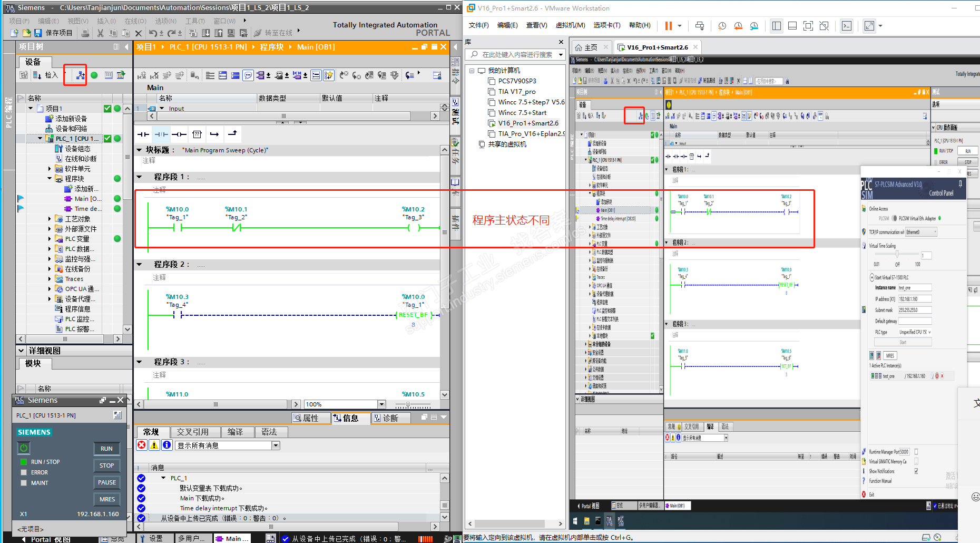Insert a normally closed contact
This screenshot has height=543, width=980.
click(x=161, y=134)
